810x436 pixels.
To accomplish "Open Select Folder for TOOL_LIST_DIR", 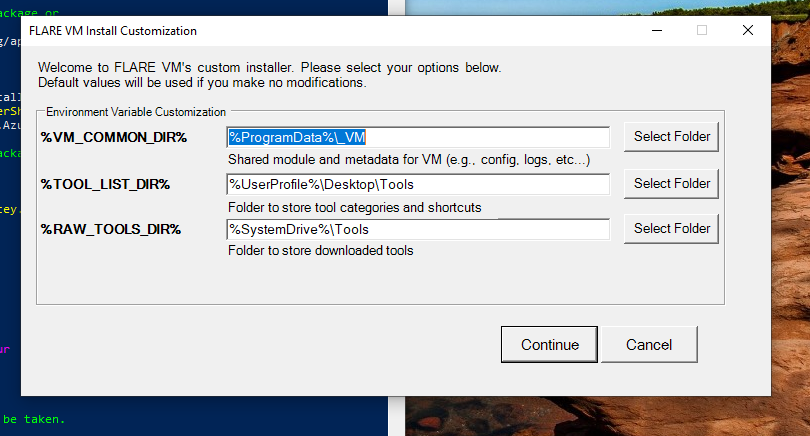I will [x=672, y=183].
